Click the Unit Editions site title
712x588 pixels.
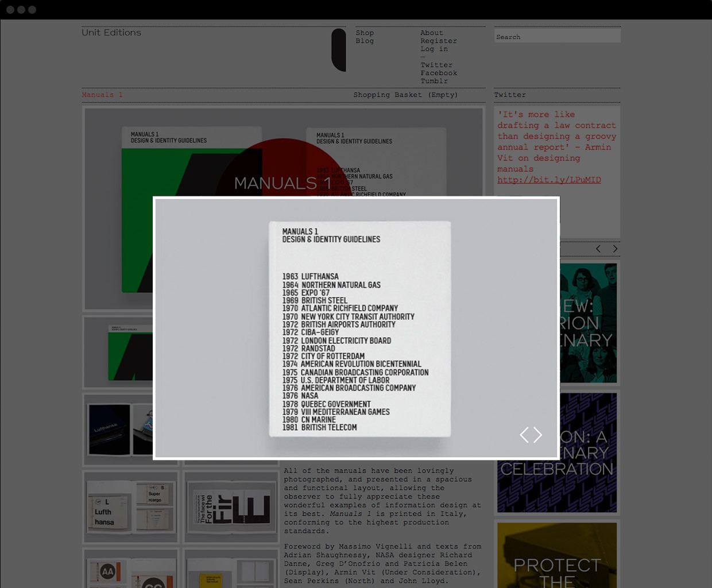click(111, 33)
